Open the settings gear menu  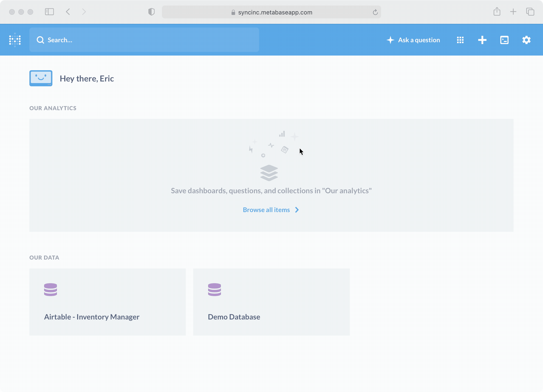click(526, 40)
